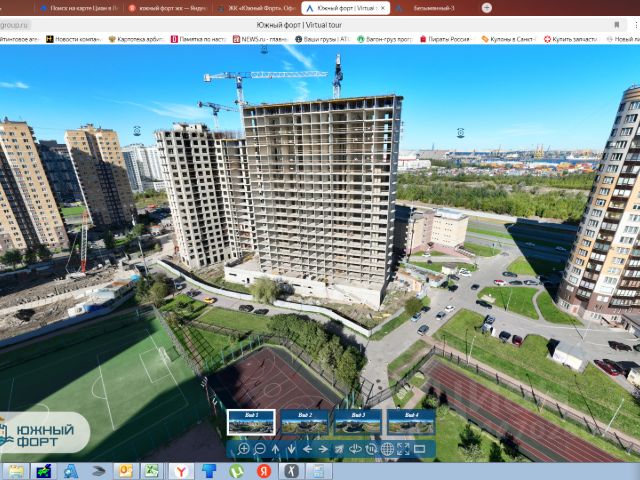Viewport: 640px width, 480px height.
Task: Open the Новости компании bookmark
Action: [x=74, y=39]
